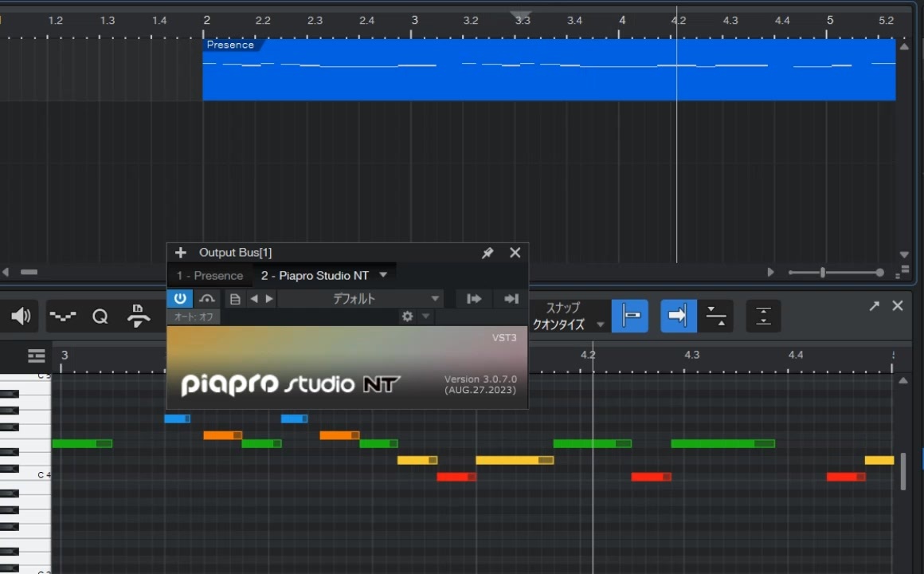Image resolution: width=924 pixels, height=574 pixels.
Task: Select the 2 - Piapro Studio NT tab
Action: click(315, 276)
